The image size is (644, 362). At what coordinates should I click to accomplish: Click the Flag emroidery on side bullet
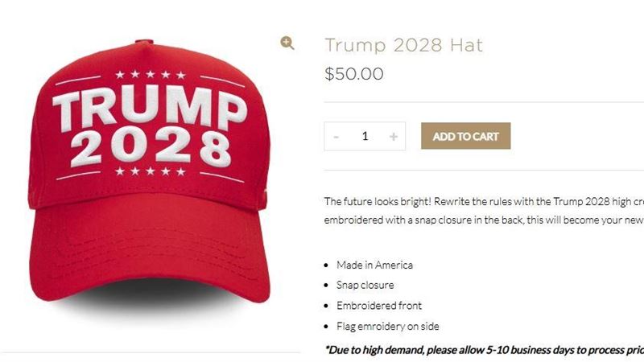coord(388,327)
